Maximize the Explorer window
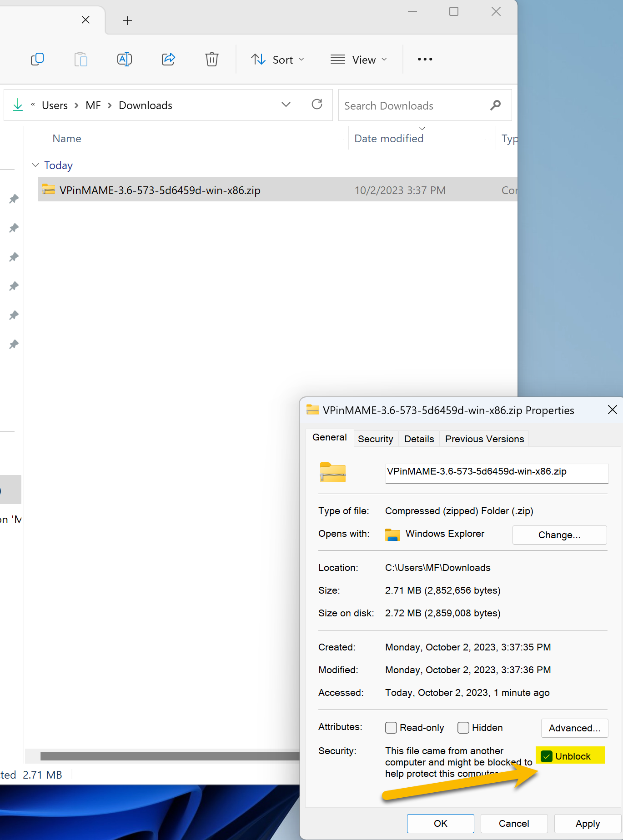The width and height of the screenshot is (623, 840). [x=453, y=11]
